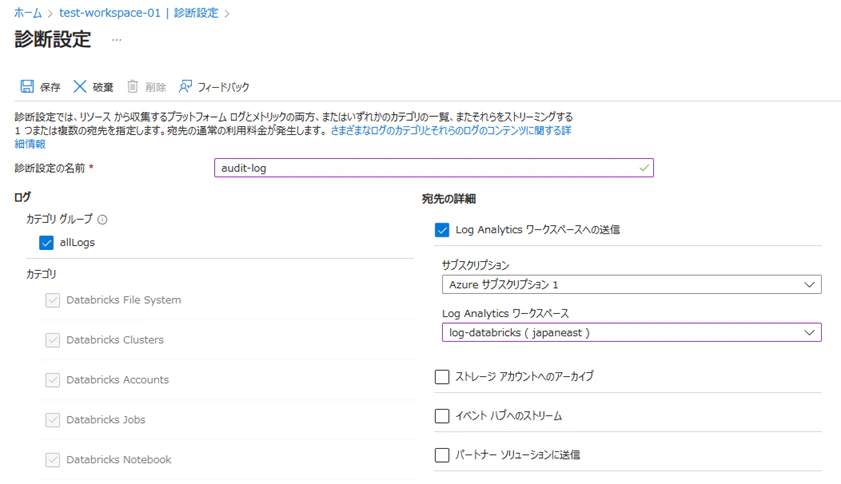This screenshot has width=841, height=484.
Task: Uncheck Log Analytics ワークスペースへの送信 checkbox
Action: (x=442, y=230)
